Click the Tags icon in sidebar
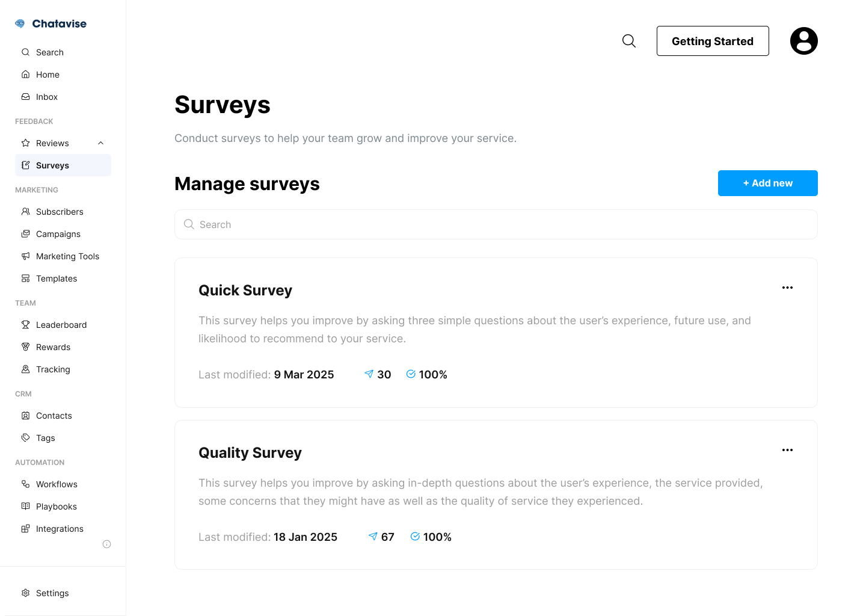This screenshot has width=866, height=616. (x=26, y=438)
